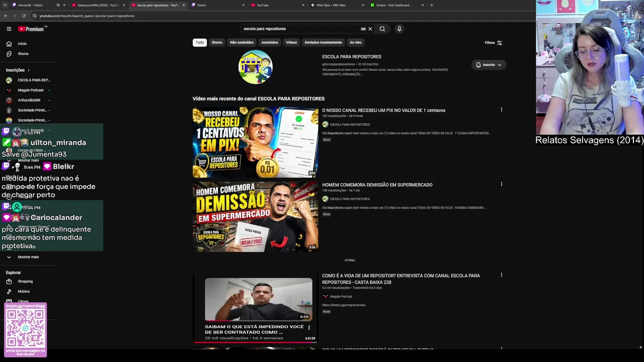Open ESCOLA PARA REP... subscription in sidebar
This screenshot has width=644, height=362.
coord(29,80)
